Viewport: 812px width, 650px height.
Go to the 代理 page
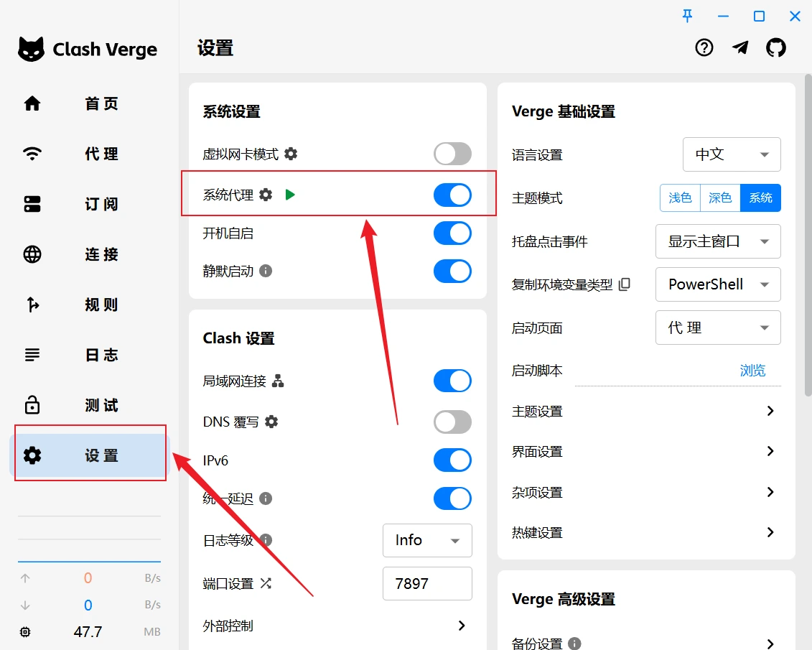90,154
